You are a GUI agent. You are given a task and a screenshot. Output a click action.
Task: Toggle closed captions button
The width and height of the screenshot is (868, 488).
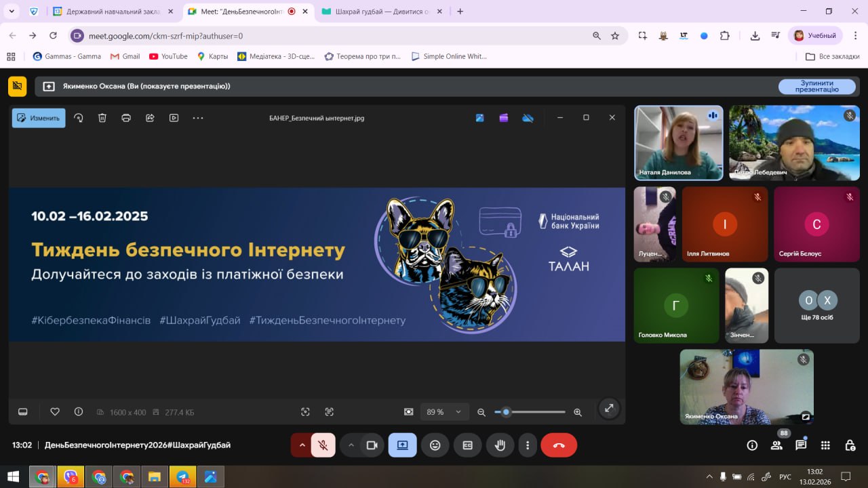click(x=467, y=445)
